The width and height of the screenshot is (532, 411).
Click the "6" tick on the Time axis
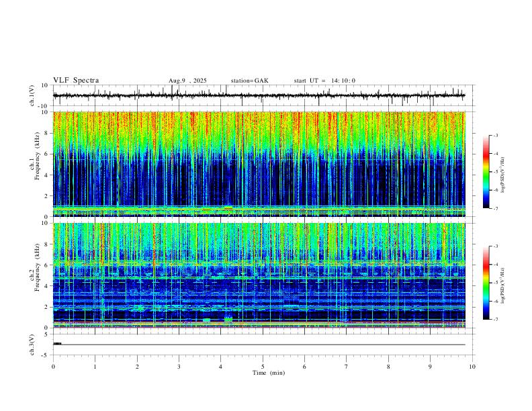pos(305,367)
